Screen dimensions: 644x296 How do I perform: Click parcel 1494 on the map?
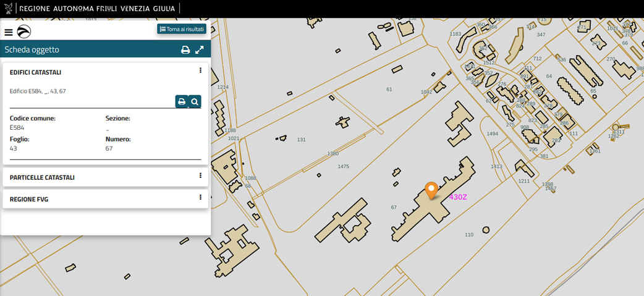pyautogui.click(x=492, y=134)
